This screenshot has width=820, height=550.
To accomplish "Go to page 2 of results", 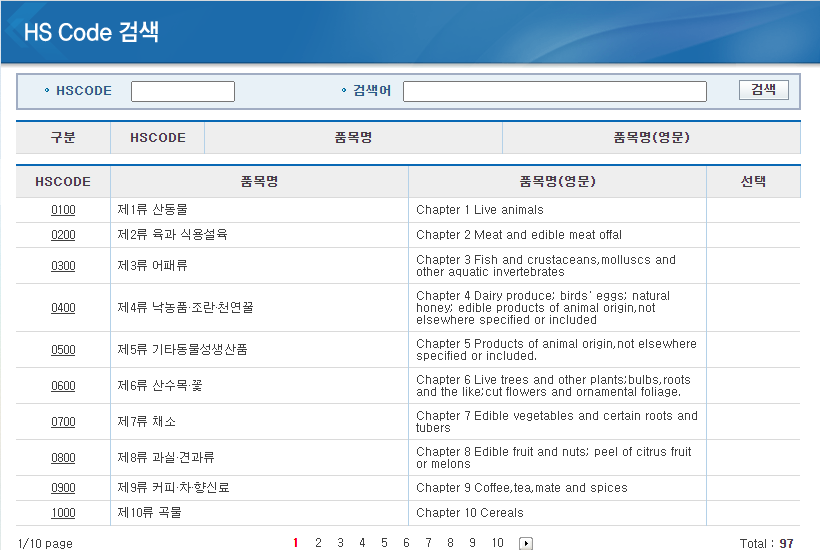I will (318, 543).
